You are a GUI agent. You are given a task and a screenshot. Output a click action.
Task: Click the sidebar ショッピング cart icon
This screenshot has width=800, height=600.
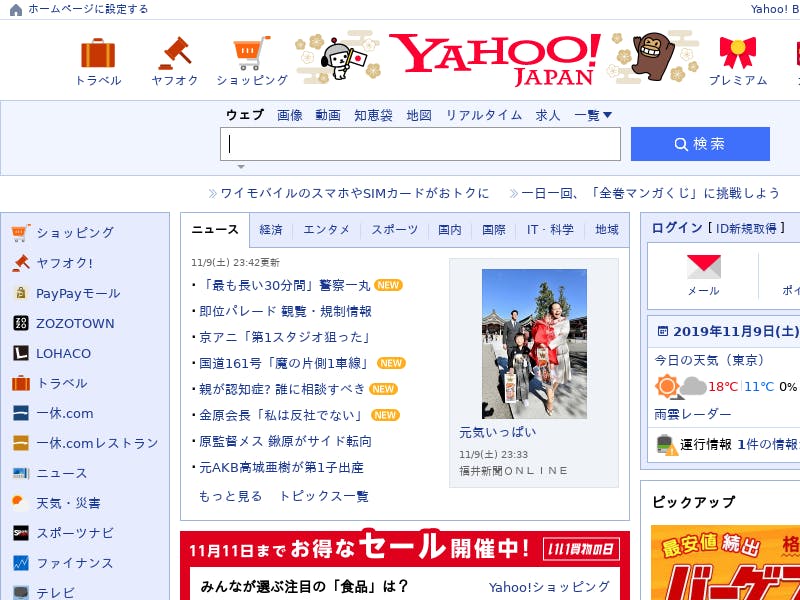20,233
